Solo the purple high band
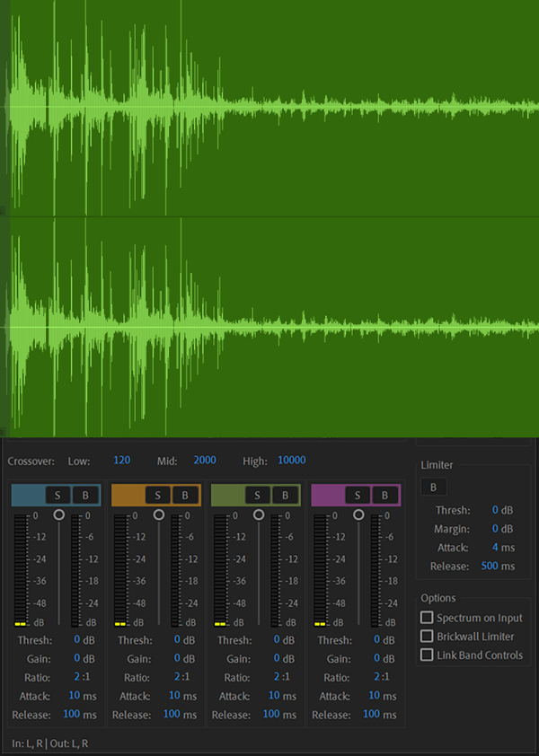The image size is (539, 756). 358,495
